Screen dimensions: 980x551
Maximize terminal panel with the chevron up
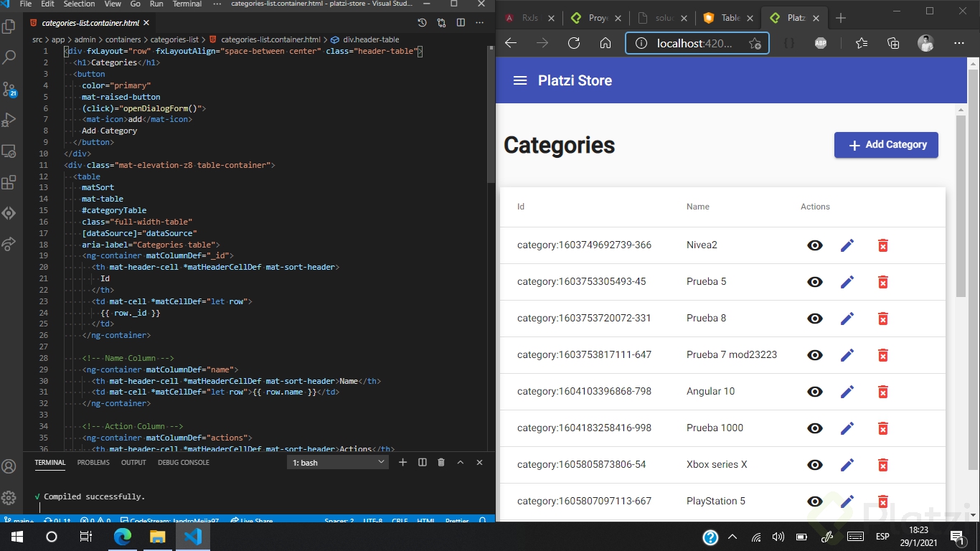461,463
